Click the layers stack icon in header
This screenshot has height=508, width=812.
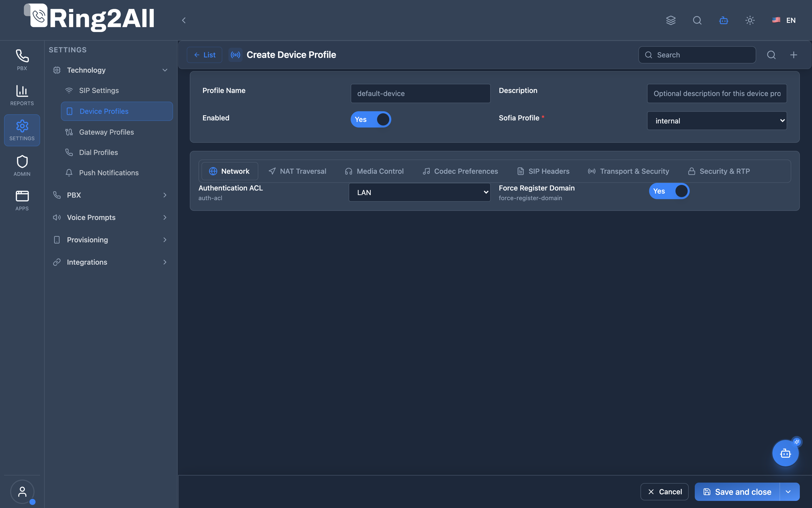coord(671,20)
